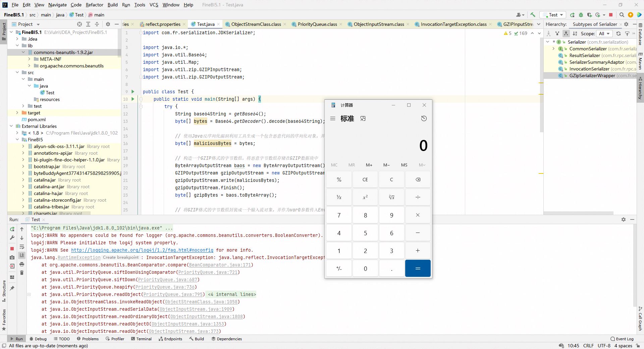Screen dimensions: 644x349
Task: Click the Build project hammer icon
Action: pos(533,15)
